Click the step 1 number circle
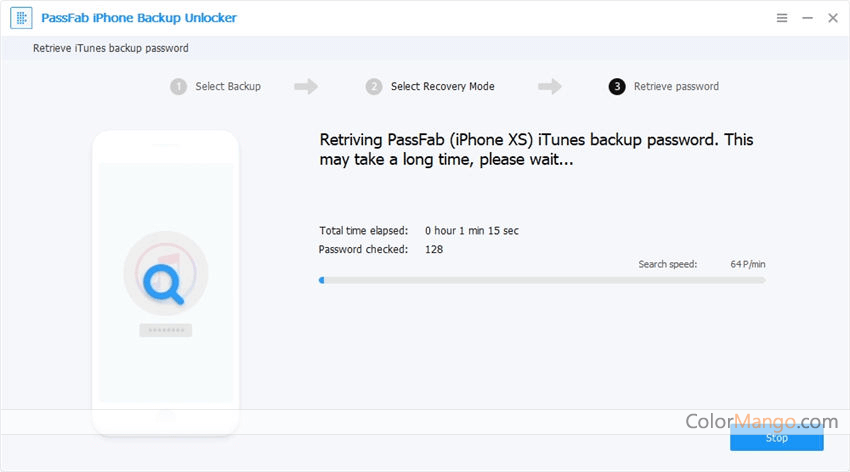Viewport: 850px width, 472px height. (x=179, y=87)
